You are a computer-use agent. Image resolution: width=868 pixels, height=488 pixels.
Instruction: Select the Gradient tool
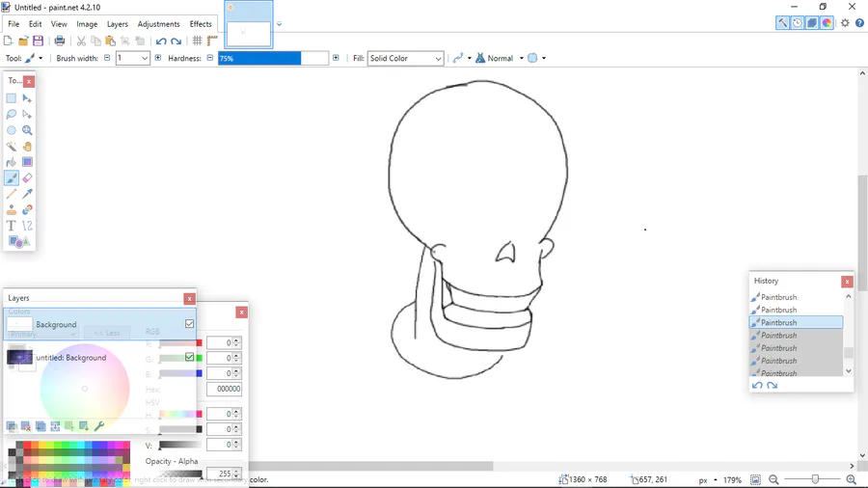pos(27,162)
